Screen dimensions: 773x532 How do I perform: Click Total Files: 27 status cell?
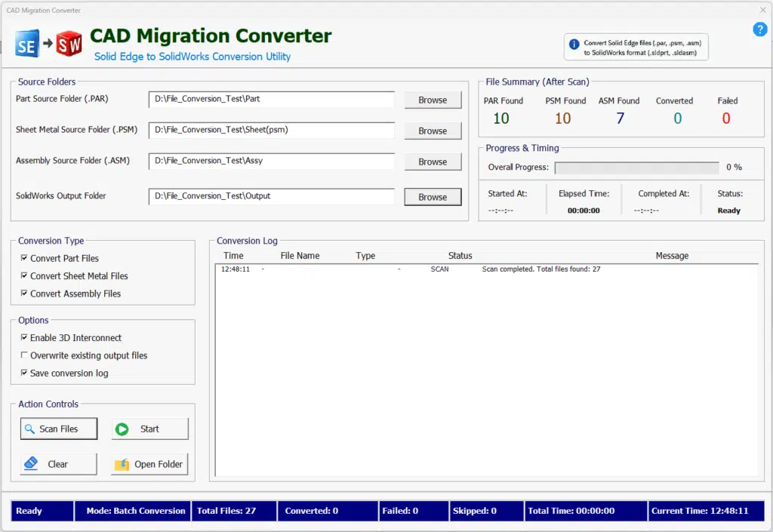(x=234, y=511)
